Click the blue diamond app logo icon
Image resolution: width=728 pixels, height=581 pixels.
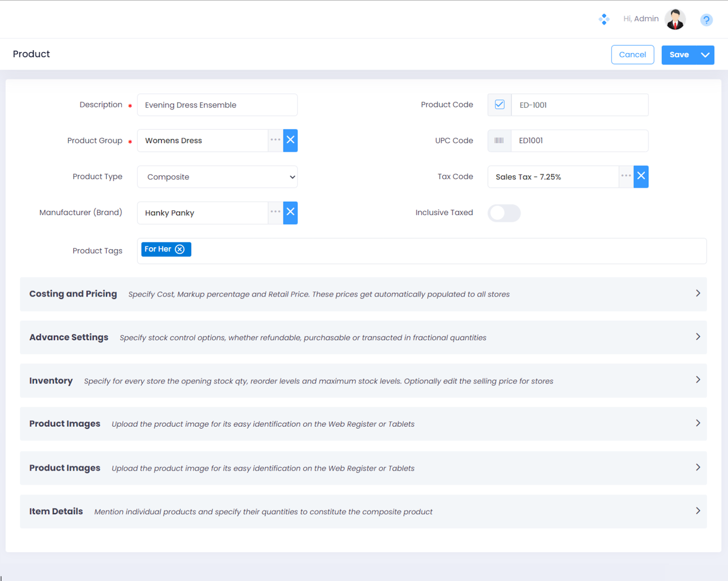(604, 19)
